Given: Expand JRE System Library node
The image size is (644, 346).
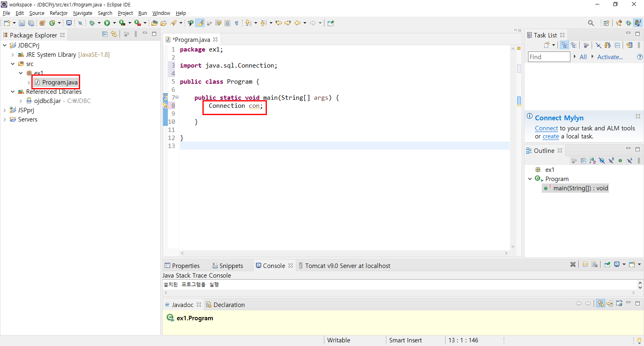Looking at the screenshot, I should click(x=13, y=55).
